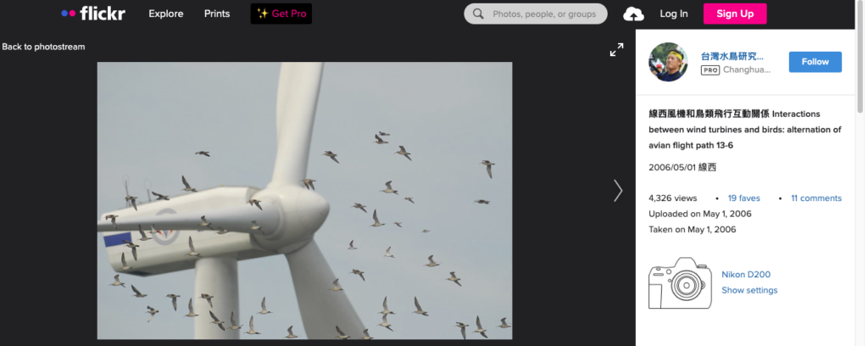Click the search magnifier icon
The image size is (868, 346).
point(479,14)
